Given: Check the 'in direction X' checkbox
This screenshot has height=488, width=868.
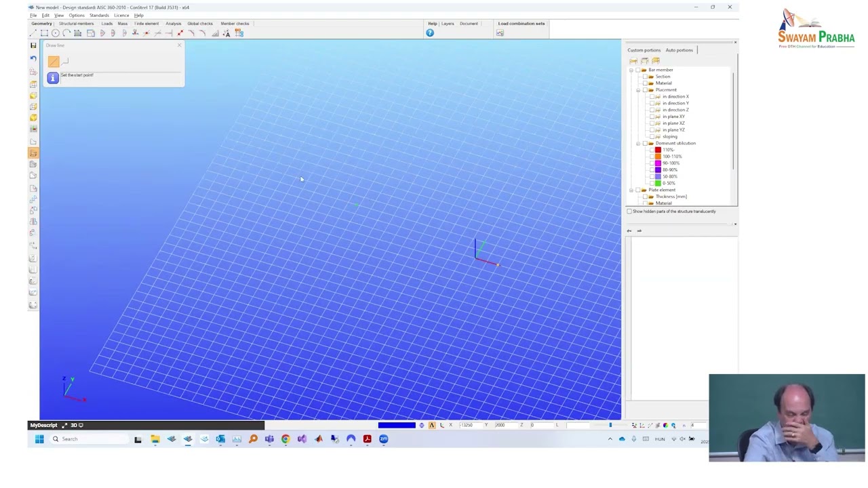Looking at the screenshot, I should point(652,96).
